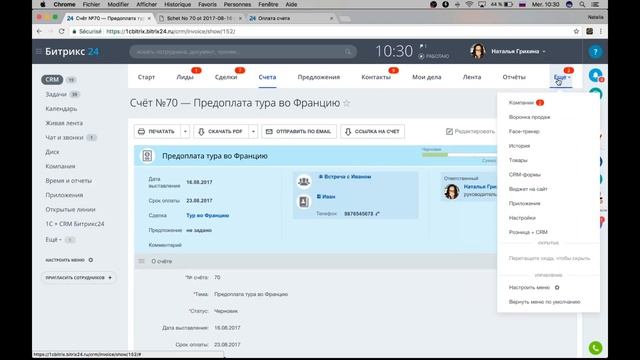Click the search magnifier in Bitrix search bar
Screen dimensions: 640x360
point(348,52)
